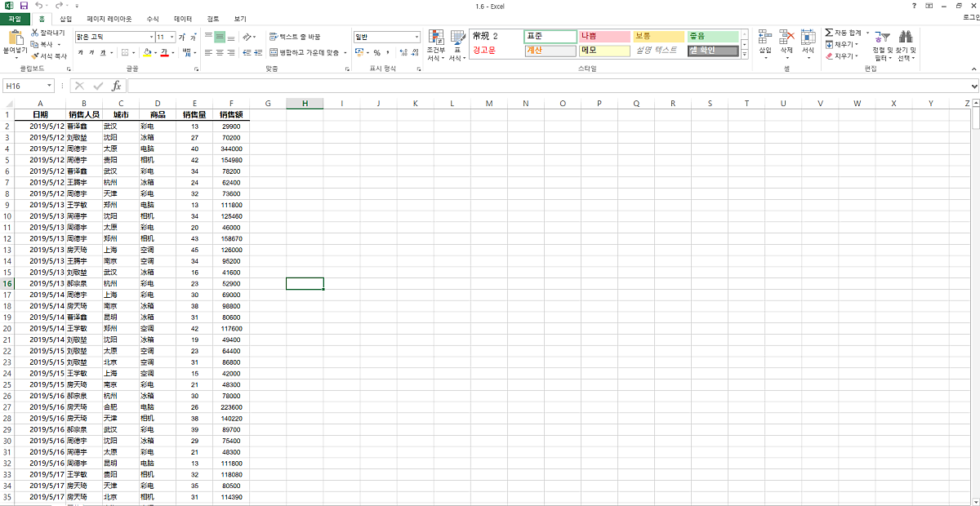980x506 pixels.
Task: Apply the red font color
Action: tap(164, 52)
